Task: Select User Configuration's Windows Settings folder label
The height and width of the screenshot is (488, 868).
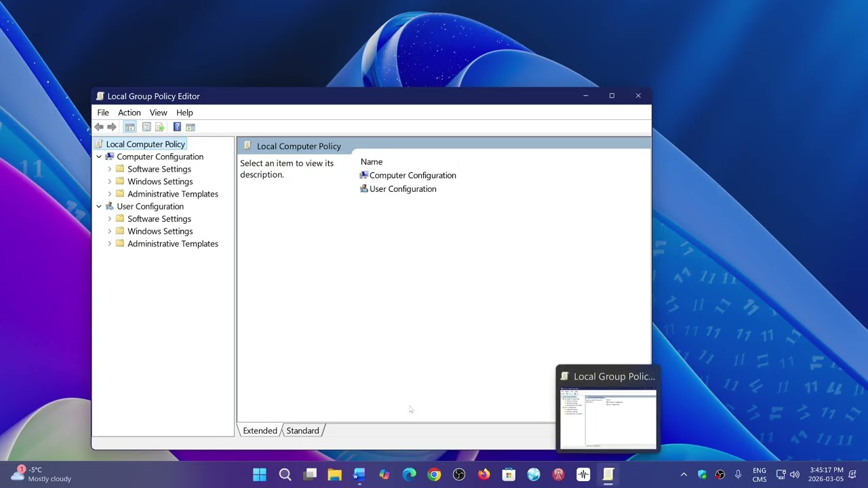Action: [x=160, y=231]
